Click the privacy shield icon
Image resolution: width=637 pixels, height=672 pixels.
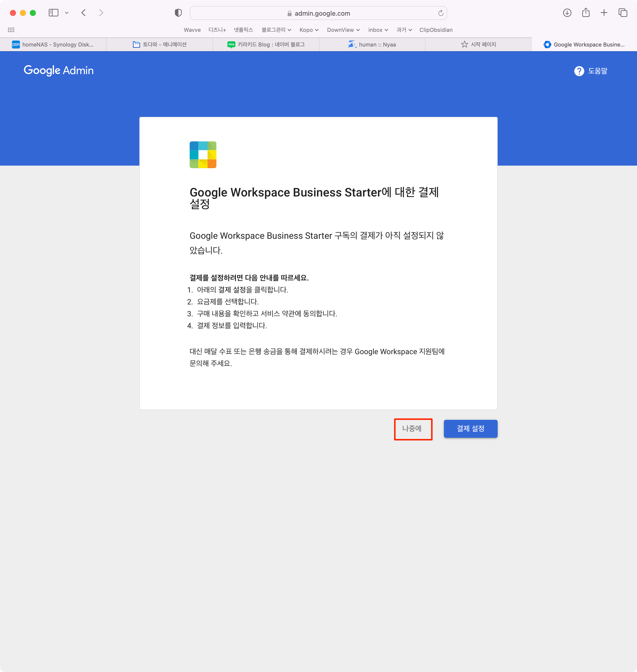click(x=178, y=13)
